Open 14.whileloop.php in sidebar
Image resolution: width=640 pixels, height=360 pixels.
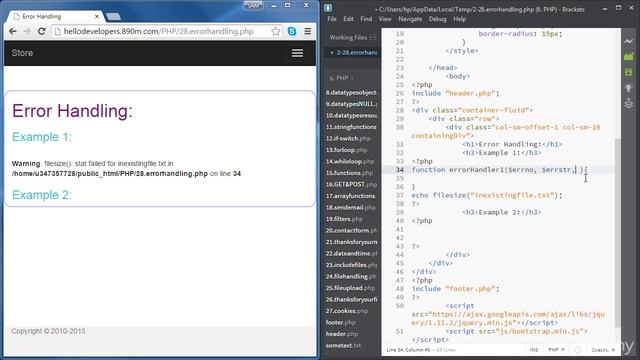pos(350,161)
